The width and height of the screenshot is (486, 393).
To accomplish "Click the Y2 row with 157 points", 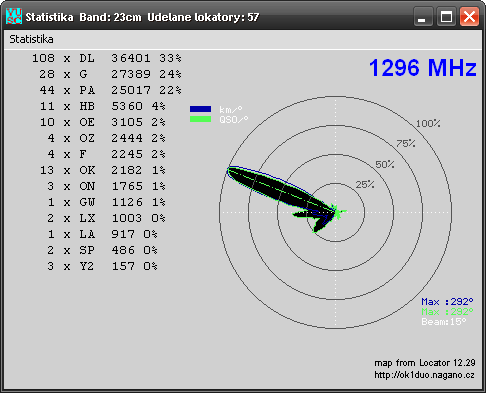I will point(102,266).
